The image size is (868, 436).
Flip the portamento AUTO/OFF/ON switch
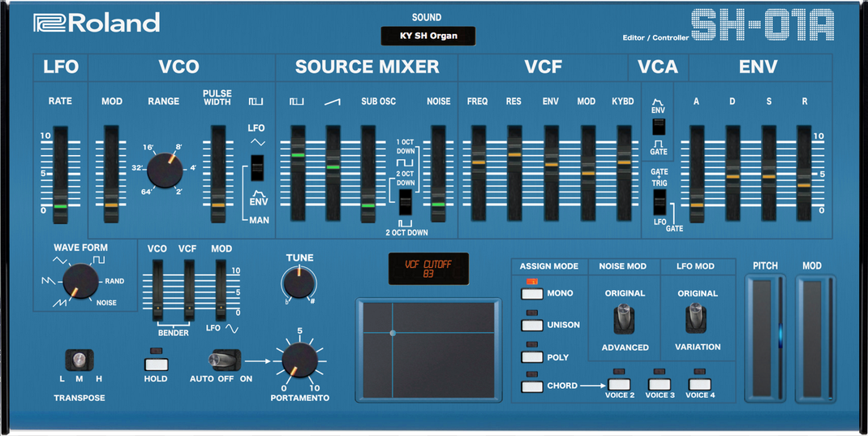(x=224, y=360)
